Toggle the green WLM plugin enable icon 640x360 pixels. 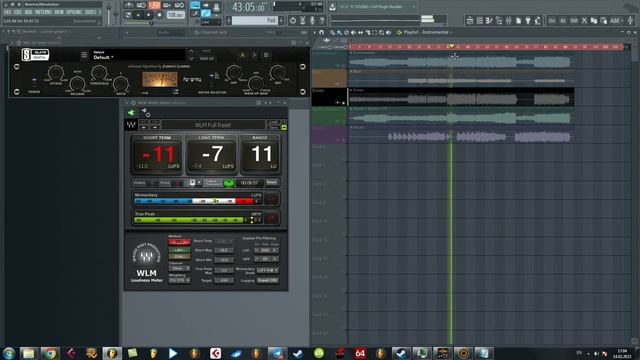(x=131, y=113)
